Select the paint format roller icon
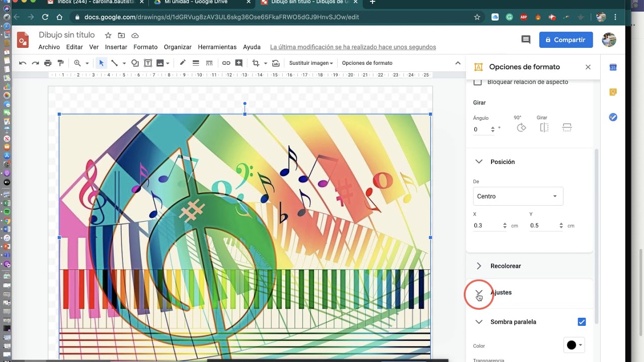 tap(61, 63)
